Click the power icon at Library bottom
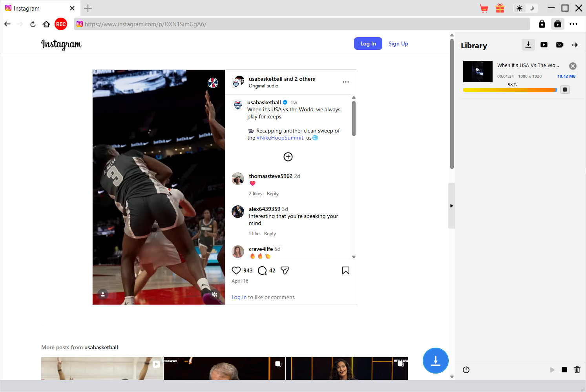The width and height of the screenshot is (586, 392). coord(466,370)
